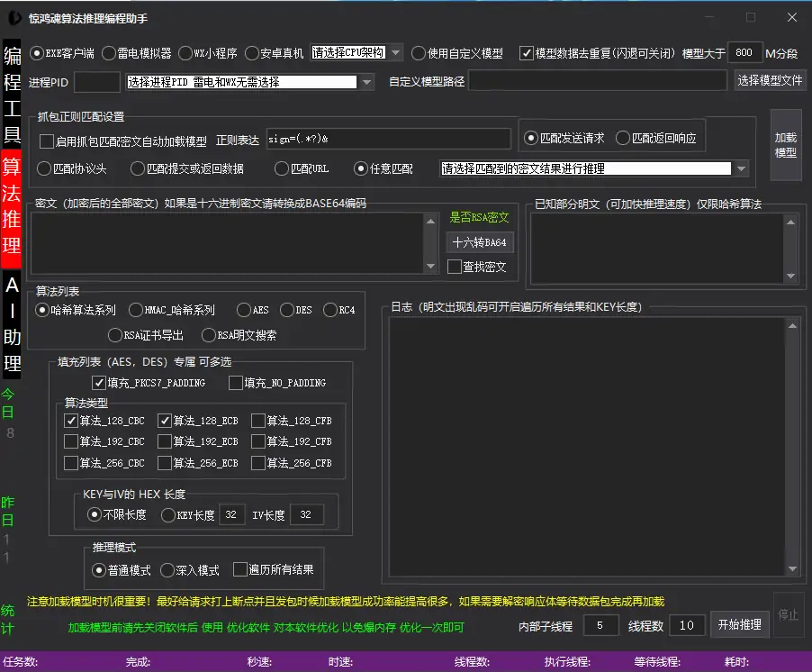The image size is (812, 672).
Task: Select 不限长度 radio option
Action: 117,514
